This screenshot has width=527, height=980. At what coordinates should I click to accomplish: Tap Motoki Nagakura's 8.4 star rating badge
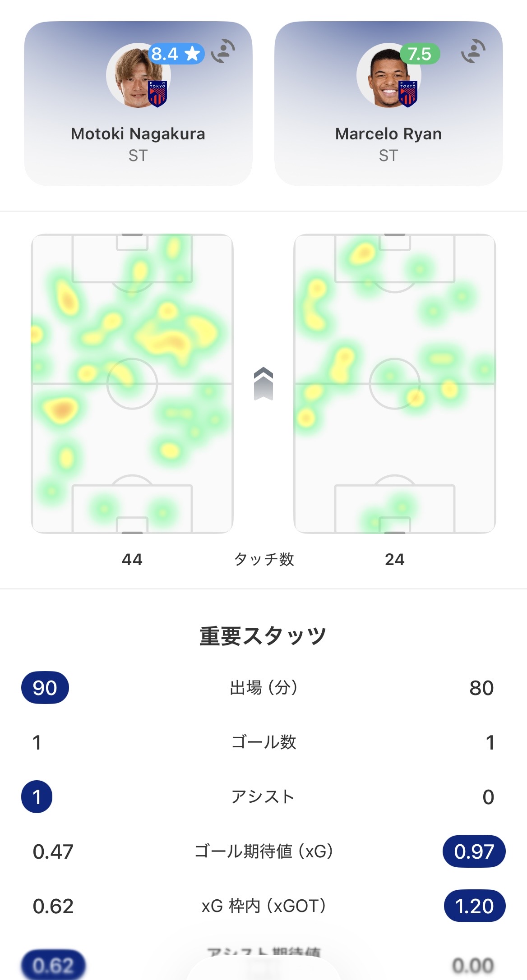176,54
